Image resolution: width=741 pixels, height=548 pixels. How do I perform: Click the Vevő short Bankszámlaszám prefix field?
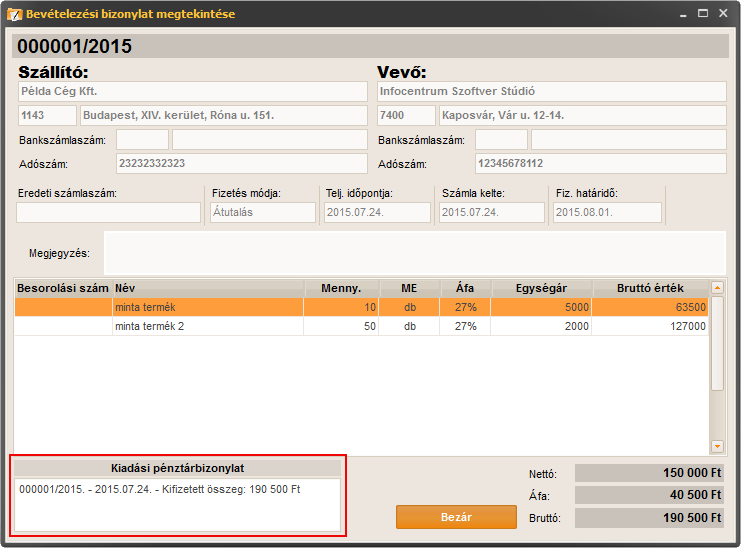point(501,140)
